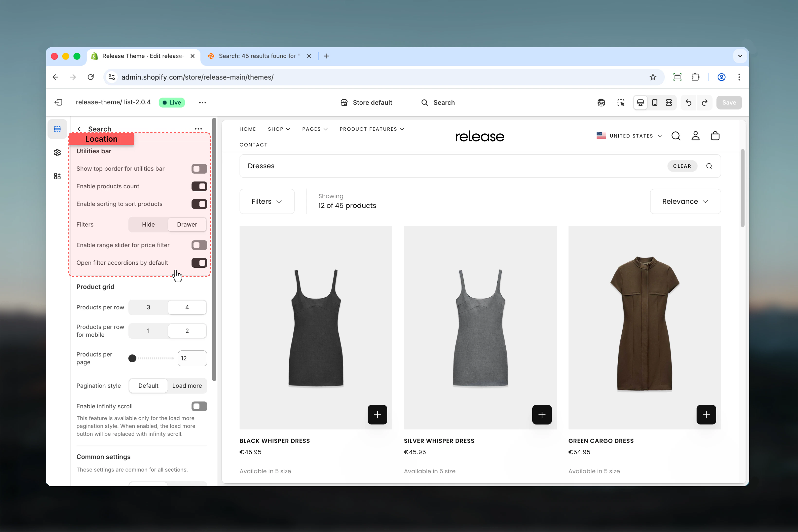Open the shopping bag cart icon

(715, 136)
